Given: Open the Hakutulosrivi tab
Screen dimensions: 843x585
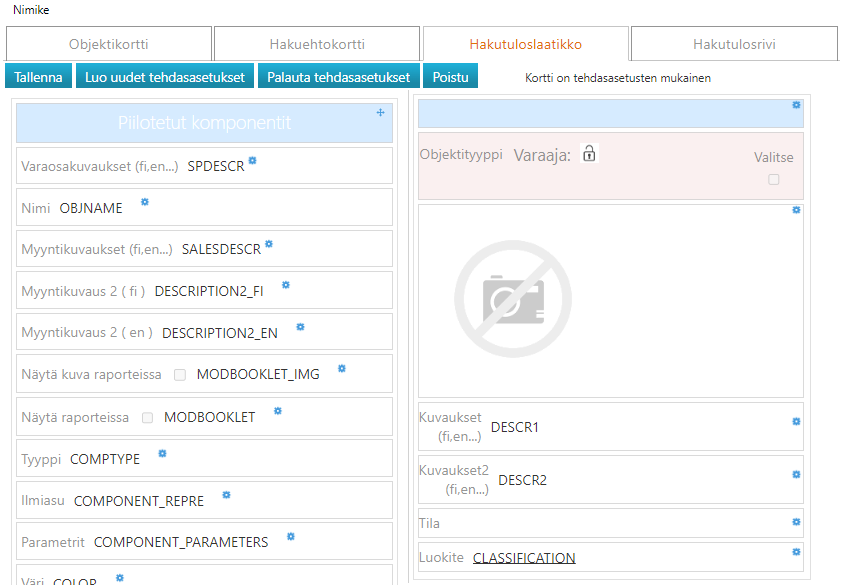Looking at the screenshot, I should click(734, 44).
